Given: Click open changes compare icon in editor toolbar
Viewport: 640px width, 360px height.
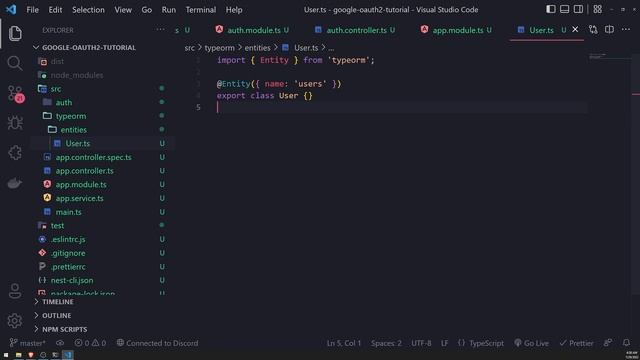Looking at the screenshot, I should (593, 29).
